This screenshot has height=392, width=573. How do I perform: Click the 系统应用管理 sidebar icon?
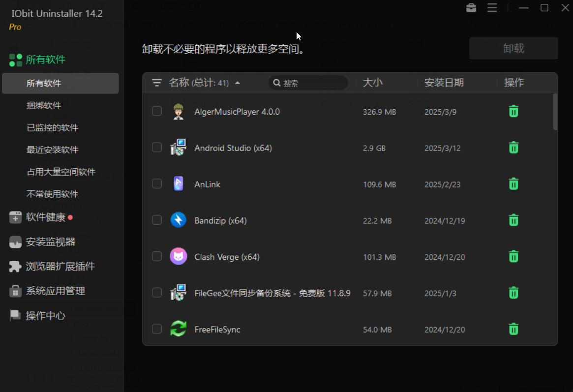15,291
